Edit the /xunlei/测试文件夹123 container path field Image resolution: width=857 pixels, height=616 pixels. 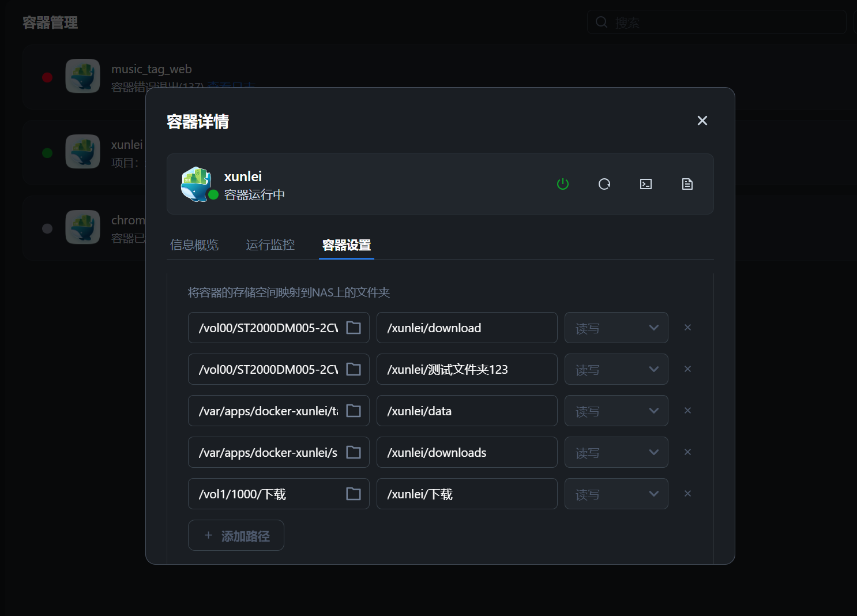pos(467,369)
